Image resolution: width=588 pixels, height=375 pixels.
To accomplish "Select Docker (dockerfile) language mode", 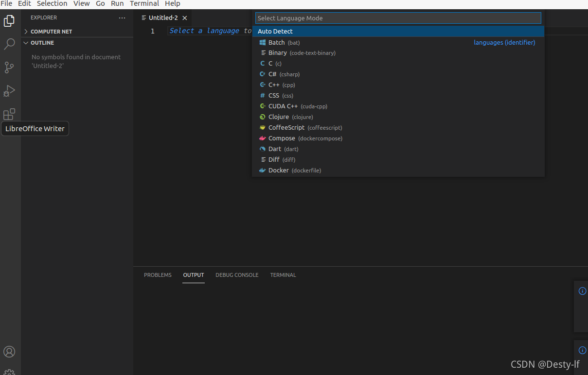I will [398, 170].
